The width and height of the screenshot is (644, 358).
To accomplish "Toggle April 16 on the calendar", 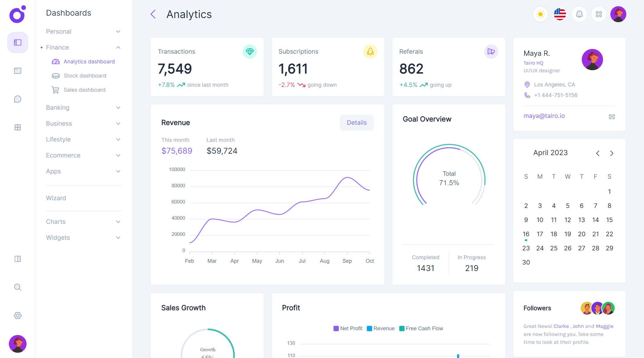I will pyautogui.click(x=526, y=234).
